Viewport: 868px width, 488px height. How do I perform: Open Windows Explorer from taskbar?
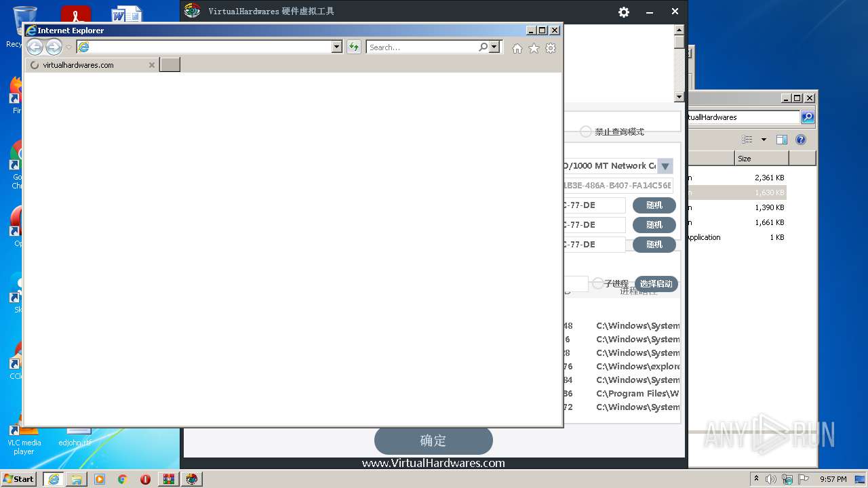[x=77, y=479]
